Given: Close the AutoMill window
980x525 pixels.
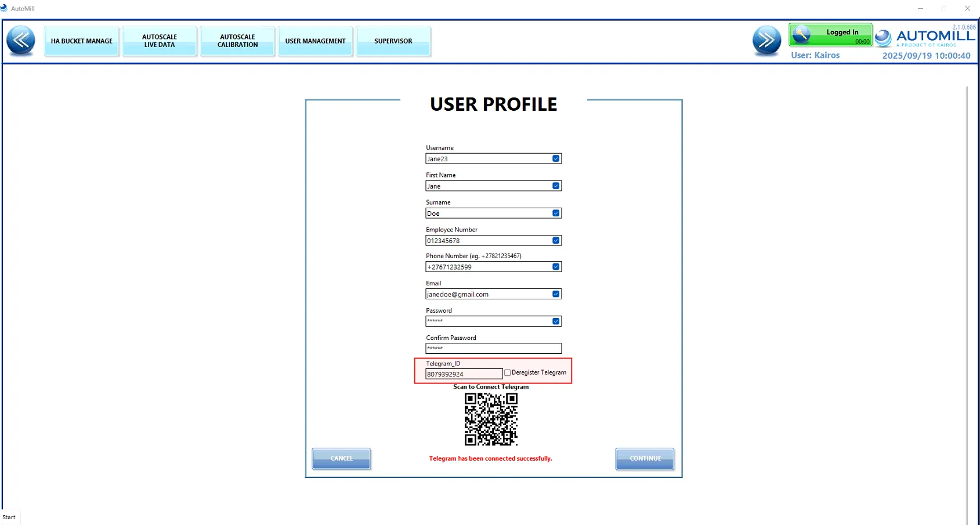Looking at the screenshot, I should pos(967,8).
